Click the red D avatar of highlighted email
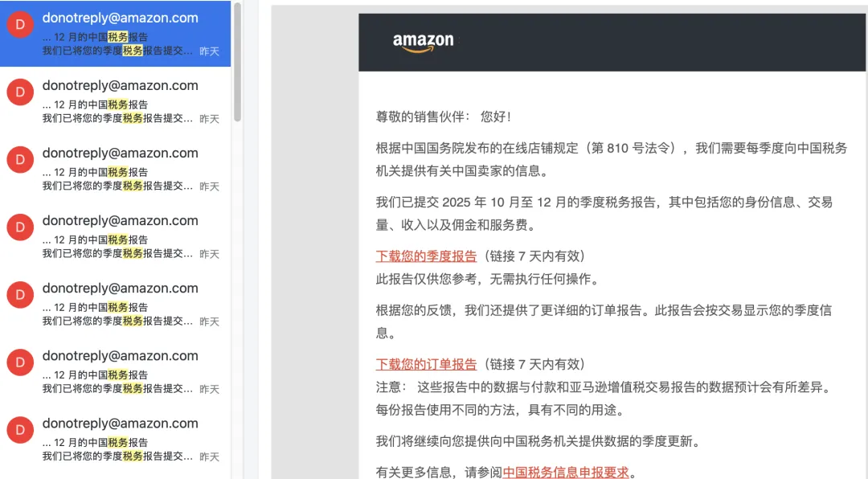 pos(20,24)
